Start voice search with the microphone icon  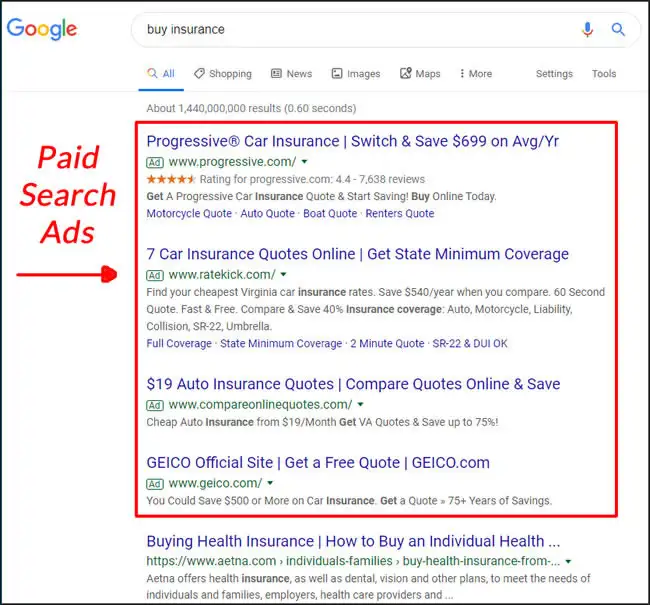pyautogui.click(x=587, y=29)
